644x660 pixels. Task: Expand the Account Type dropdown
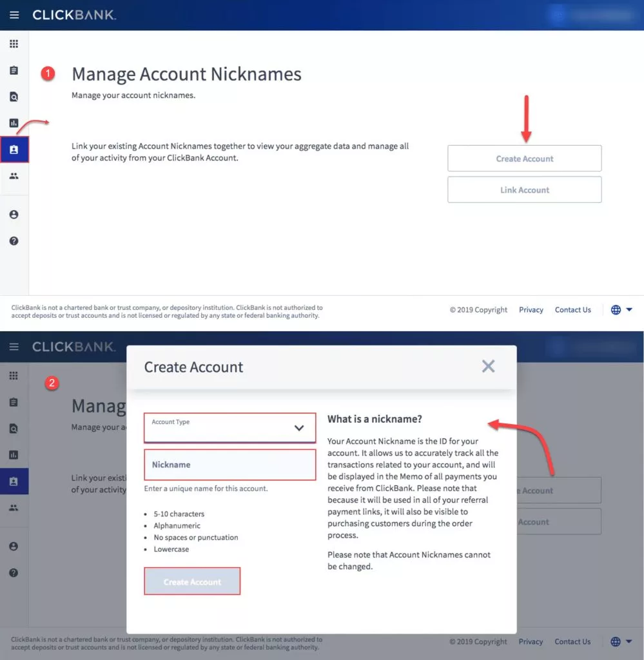pyautogui.click(x=230, y=428)
